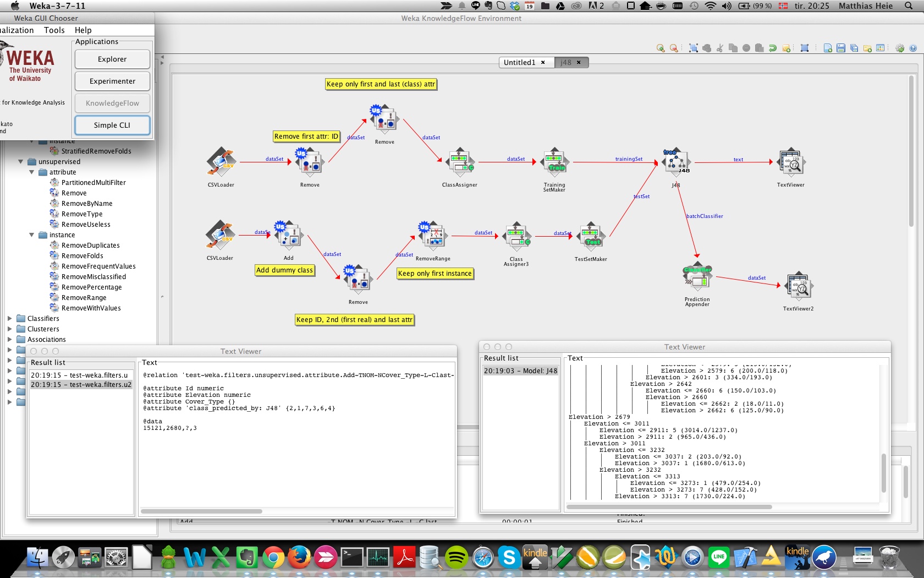Click the KnowledgeFlow button
Image resolution: width=924 pixels, height=578 pixels.
coord(112,103)
